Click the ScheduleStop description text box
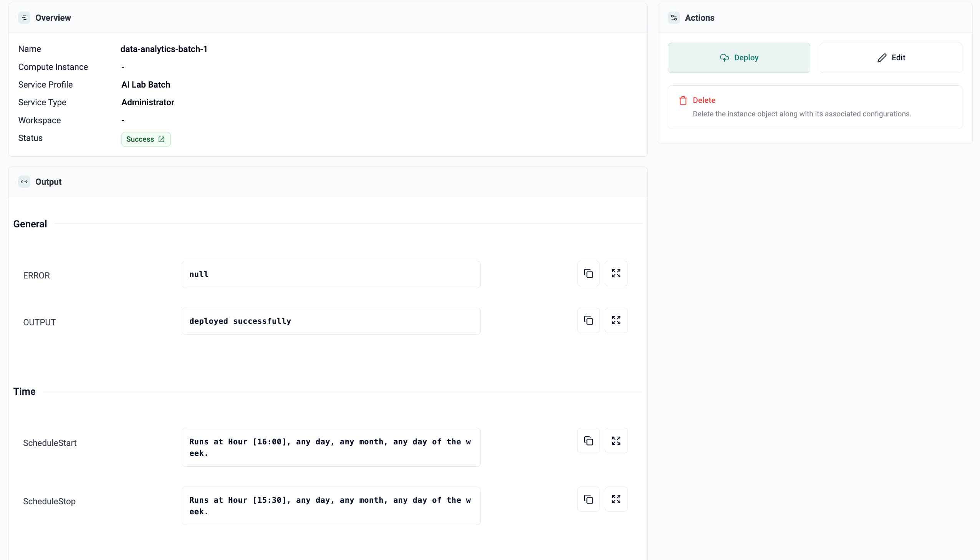Viewport: 980px width, 560px height. tap(331, 506)
